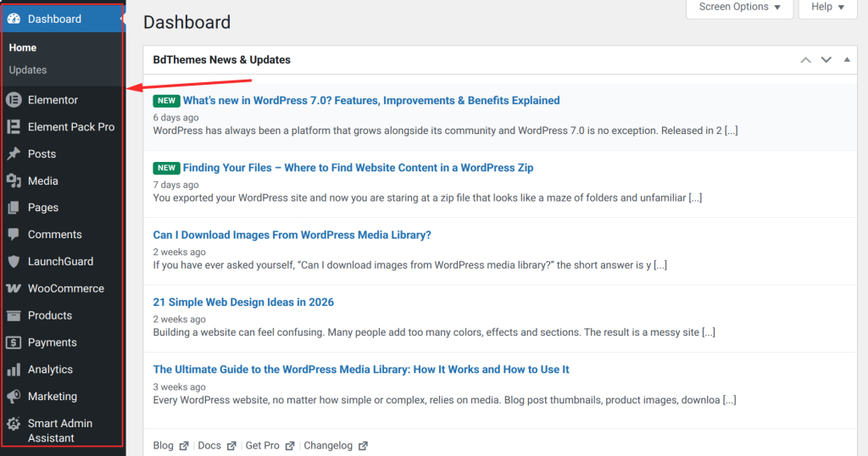The image size is (868, 456).
Task: Click NEW badge on WordPress 7.0 article
Action: click(x=166, y=101)
